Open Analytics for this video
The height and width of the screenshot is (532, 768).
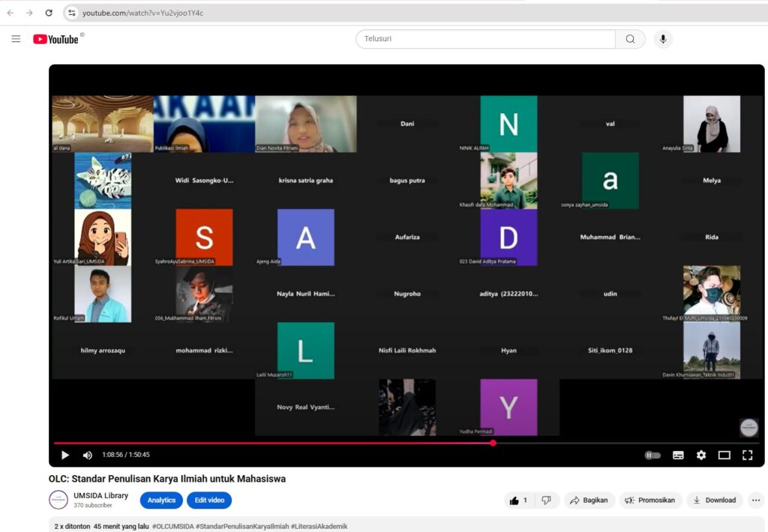(161, 501)
